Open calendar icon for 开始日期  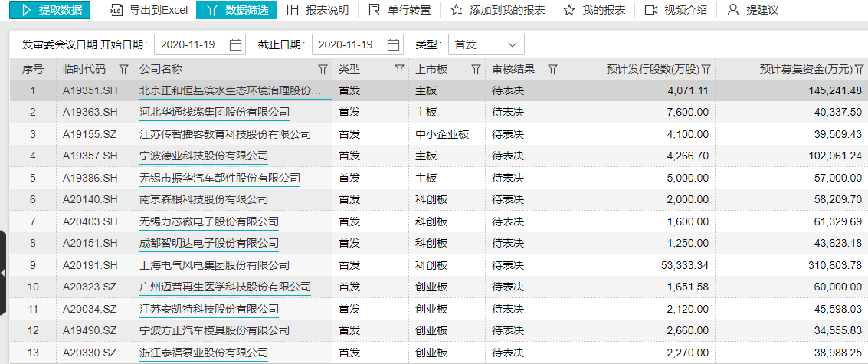tap(235, 45)
